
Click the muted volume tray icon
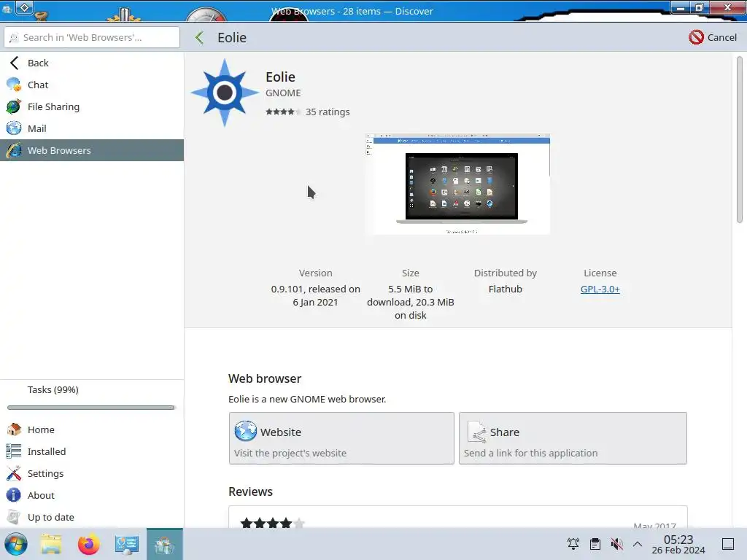coord(617,544)
